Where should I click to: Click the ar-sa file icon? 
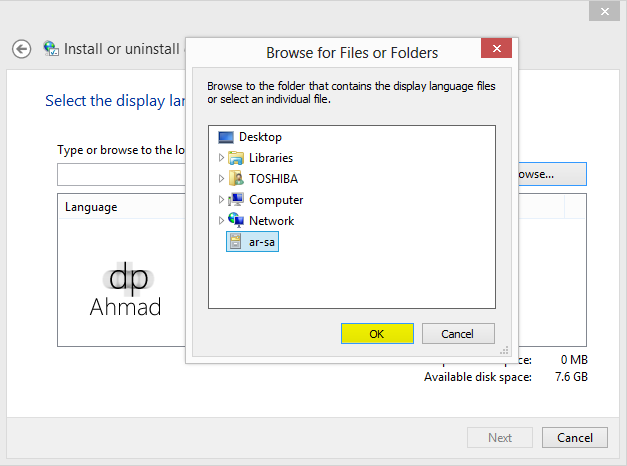[x=236, y=242]
